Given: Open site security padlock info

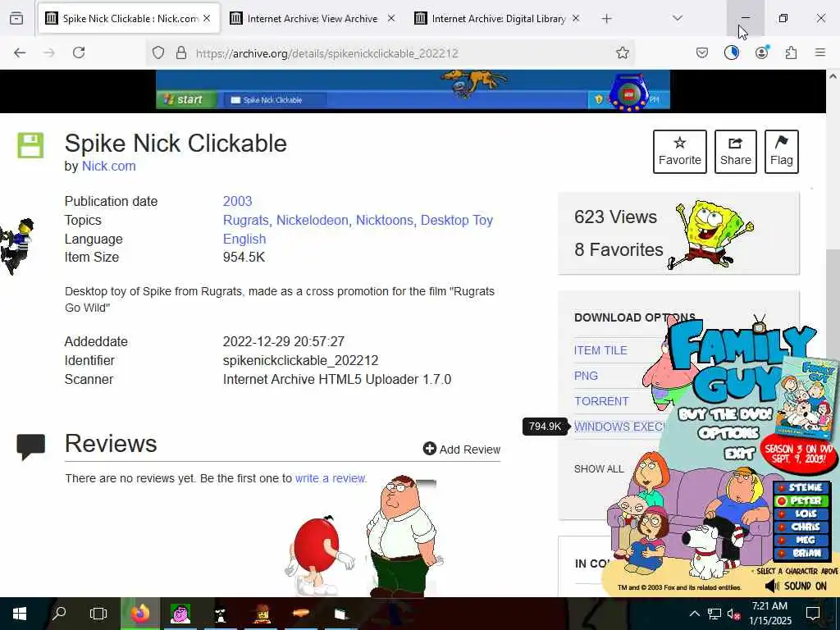Looking at the screenshot, I should point(181,52).
